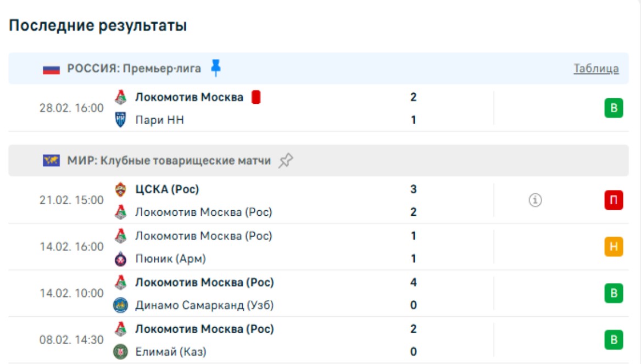Click the Пари НН team logo
641x364 pixels.
pos(120,120)
